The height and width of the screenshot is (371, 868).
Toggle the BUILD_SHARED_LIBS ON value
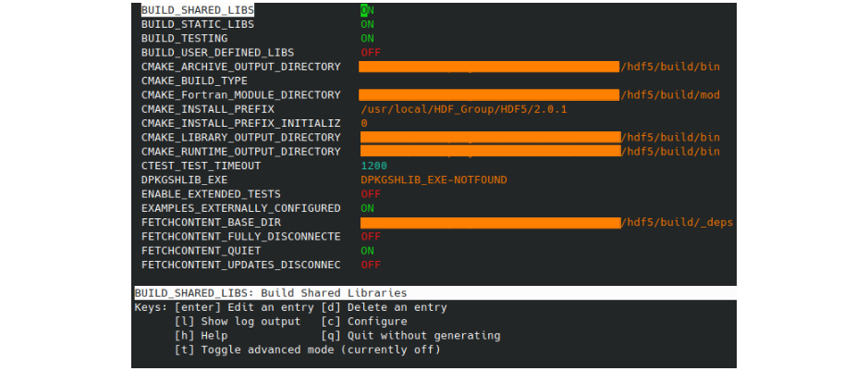[367, 10]
